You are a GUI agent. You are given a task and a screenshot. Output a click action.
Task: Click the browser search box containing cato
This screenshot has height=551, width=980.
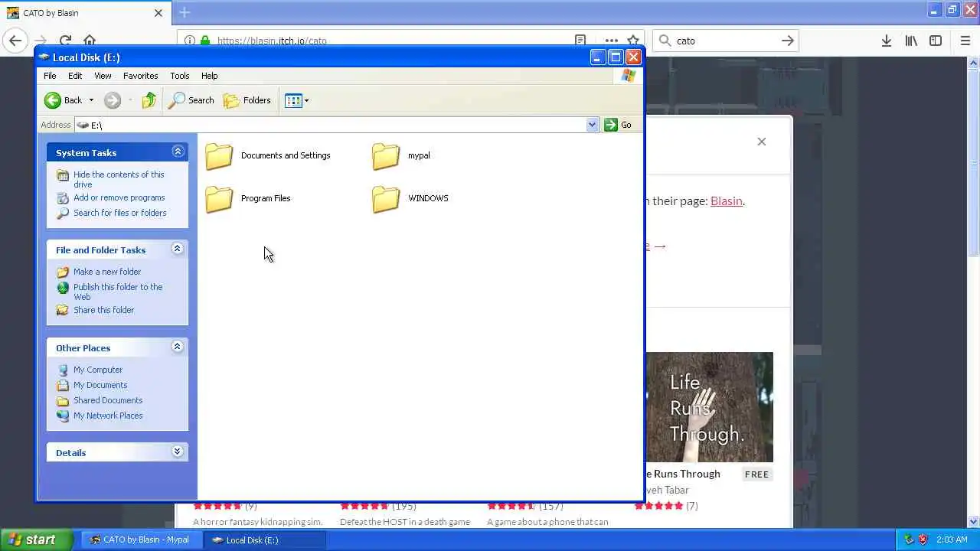(x=726, y=41)
